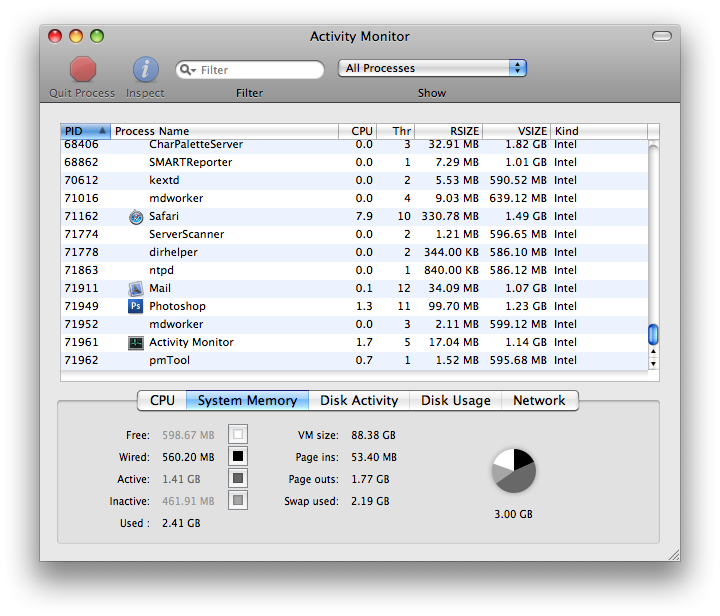Click the Inspect info icon
Image resolution: width=720 pixels, height=616 pixels.
[x=146, y=69]
